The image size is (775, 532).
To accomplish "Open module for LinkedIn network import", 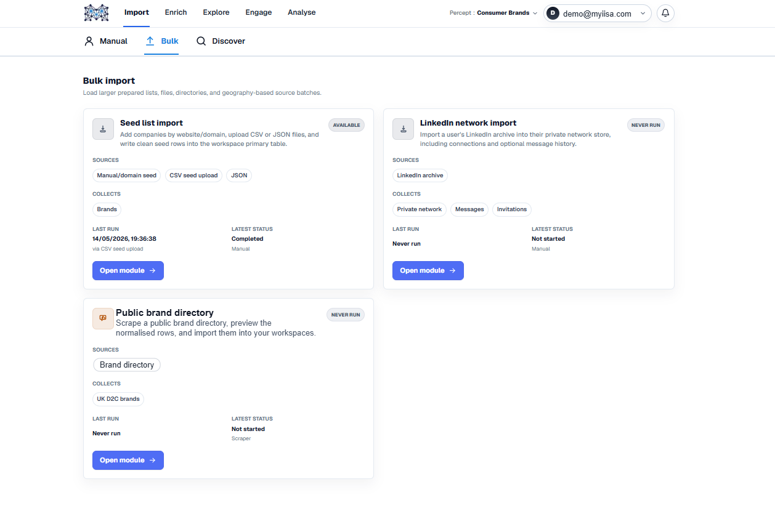I will [428, 271].
